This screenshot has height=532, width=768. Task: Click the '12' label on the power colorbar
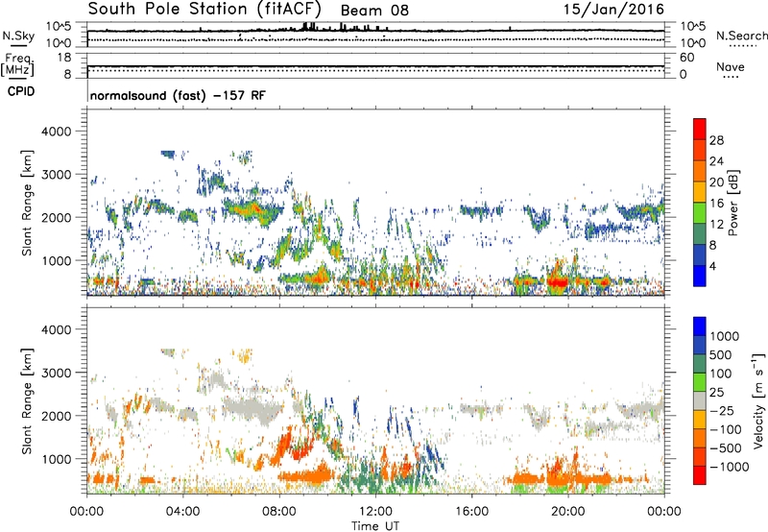click(716, 225)
